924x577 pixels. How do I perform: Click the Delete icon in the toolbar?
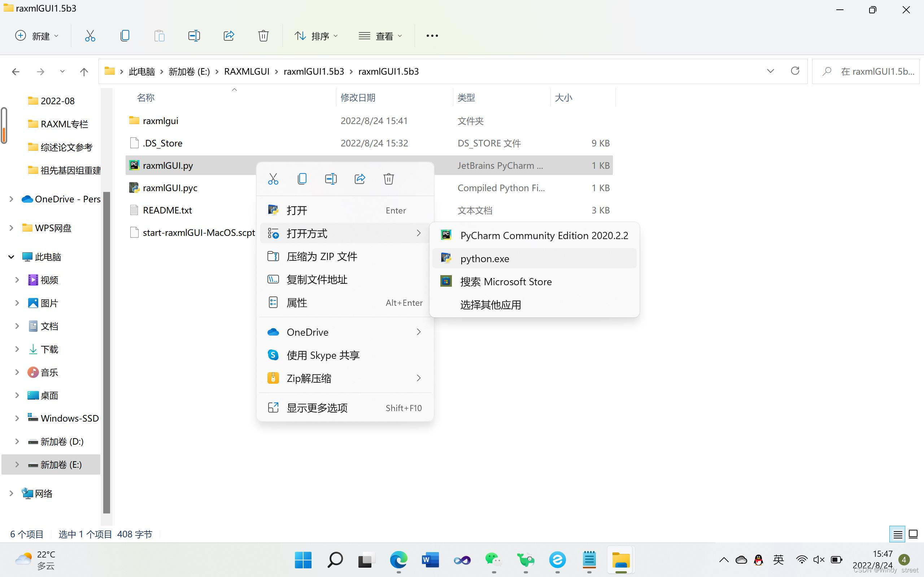(263, 35)
